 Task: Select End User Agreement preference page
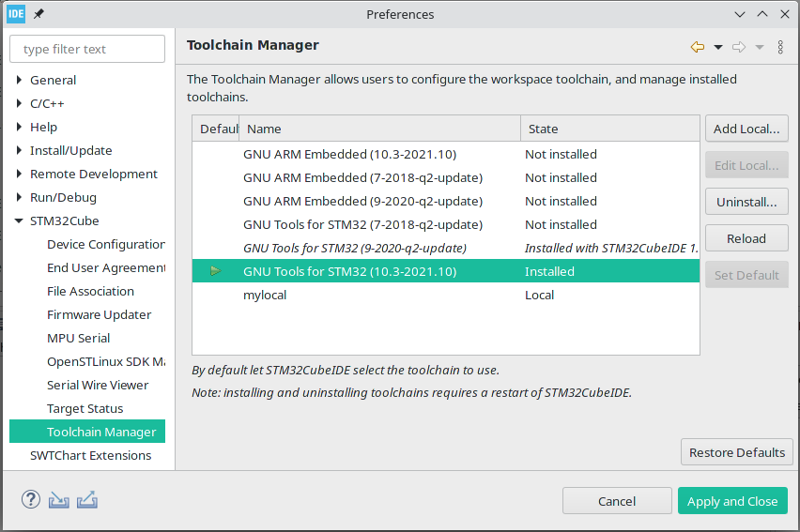point(105,267)
